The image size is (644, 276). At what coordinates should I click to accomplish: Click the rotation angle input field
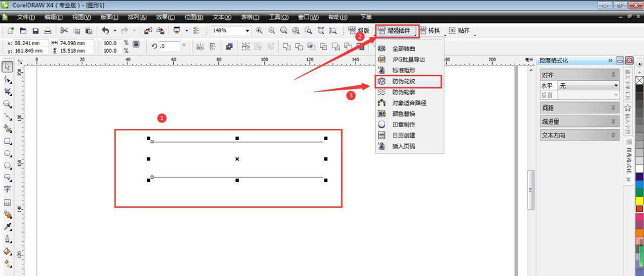pos(171,46)
